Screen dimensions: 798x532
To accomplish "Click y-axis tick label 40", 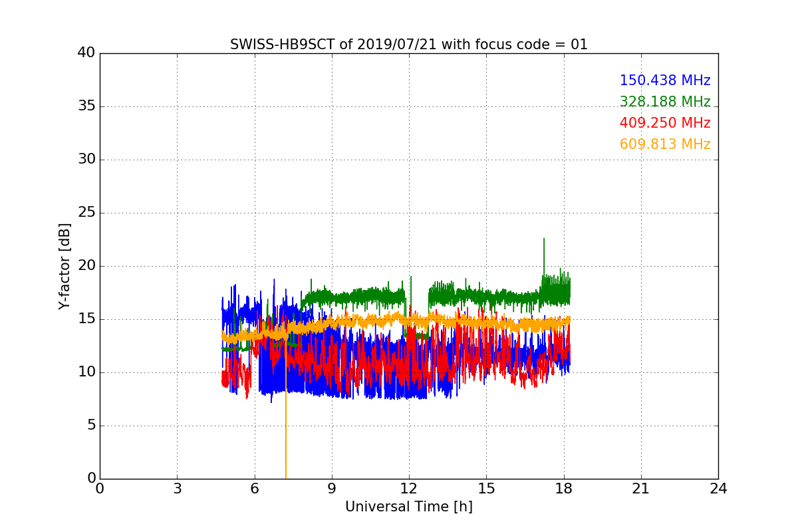I will click(86, 53).
